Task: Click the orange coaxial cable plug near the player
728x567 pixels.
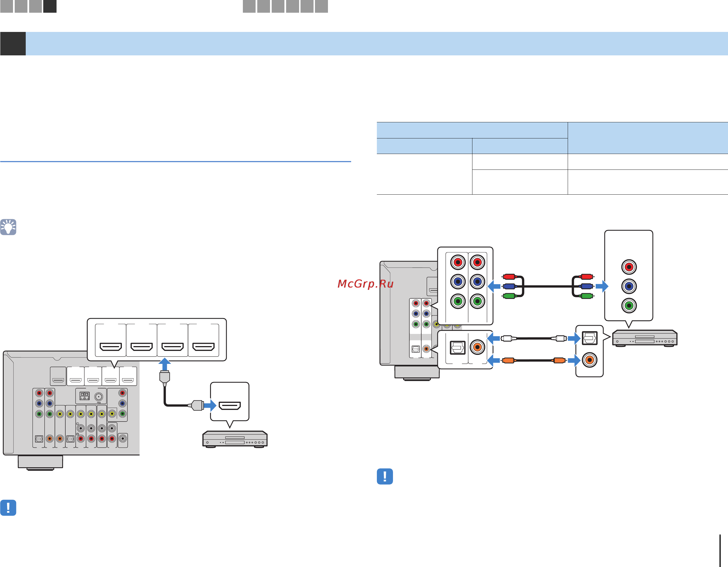Action: click(559, 360)
